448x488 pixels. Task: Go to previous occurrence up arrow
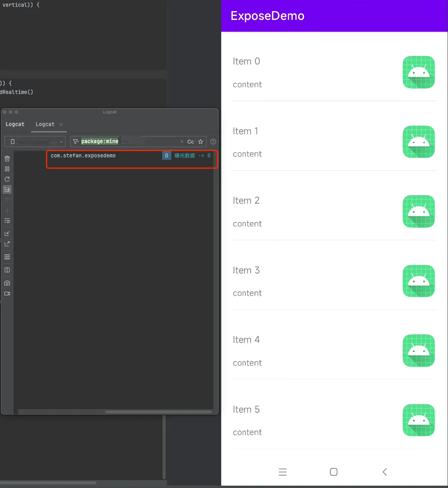(7, 200)
